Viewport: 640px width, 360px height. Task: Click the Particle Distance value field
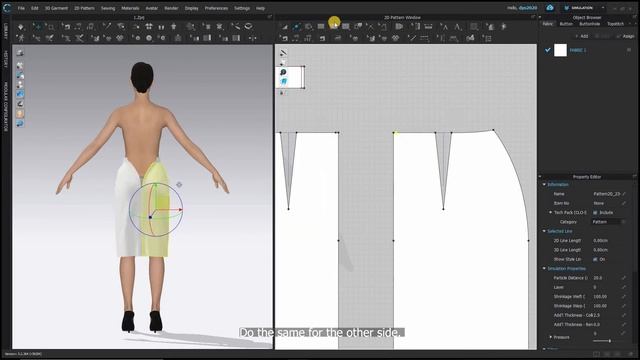(x=607, y=278)
